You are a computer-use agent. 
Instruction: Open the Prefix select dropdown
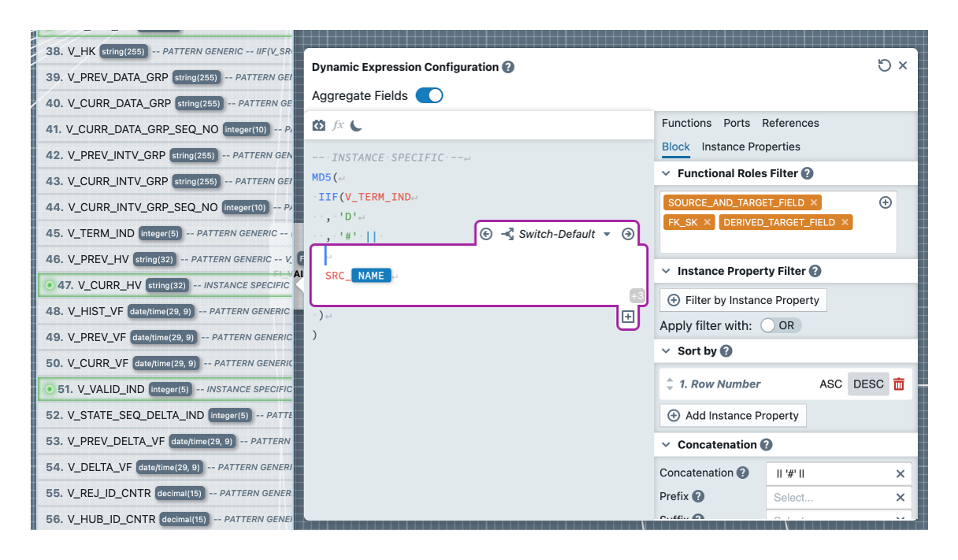(830, 497)
